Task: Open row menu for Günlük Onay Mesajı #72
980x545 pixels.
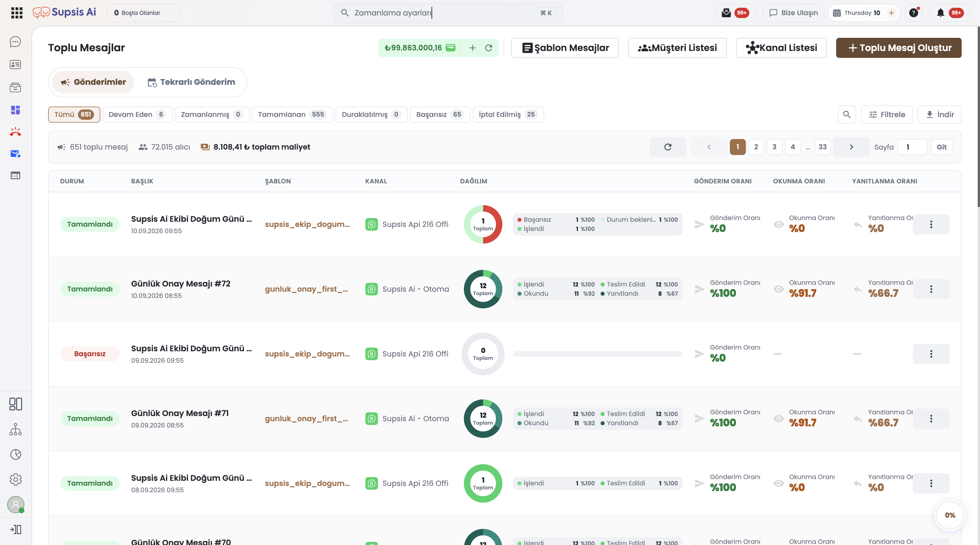Action: 931,289
